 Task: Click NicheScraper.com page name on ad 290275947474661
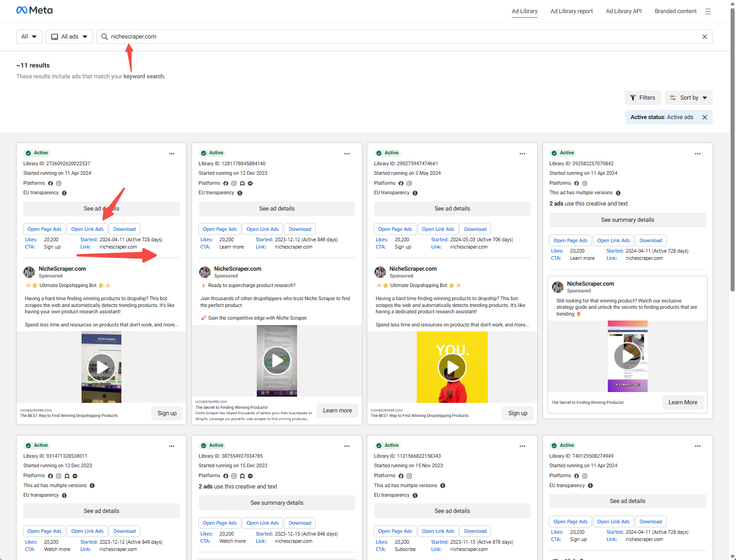click(x=413, y=269)
